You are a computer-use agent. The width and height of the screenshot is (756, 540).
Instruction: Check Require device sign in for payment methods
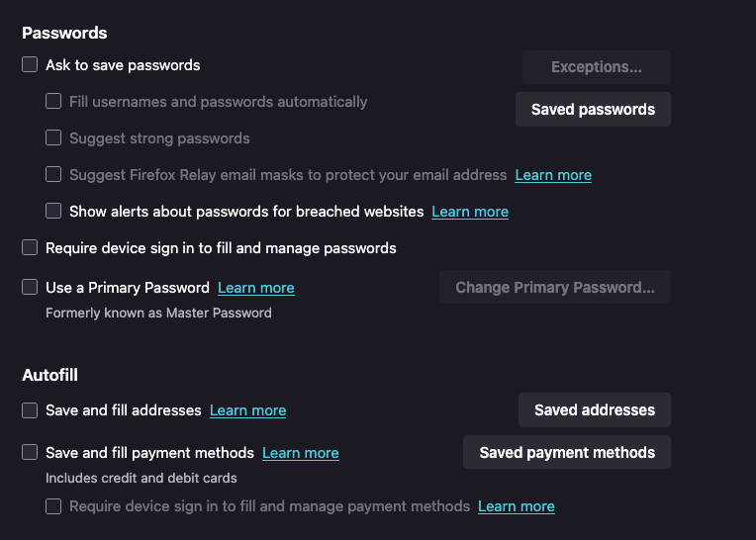pyautogui.click(x=53, y=506)
